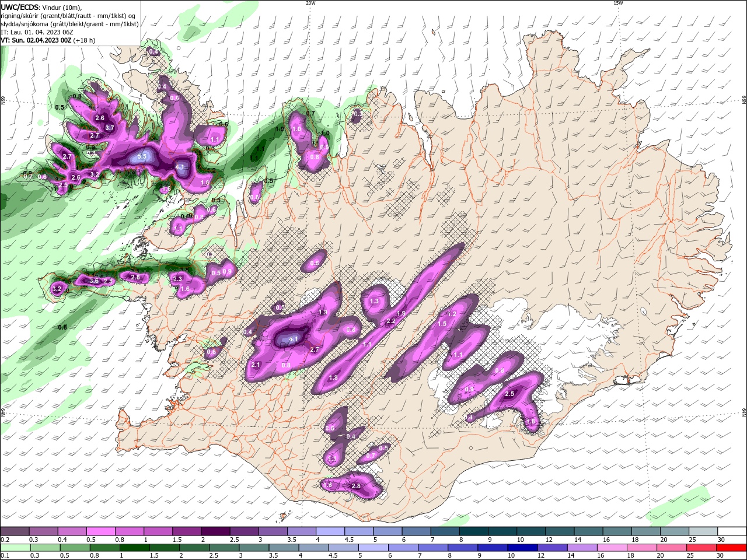Click the 'IT: Lau. 01. 04. 2023 06Z' line
747x560 pixels.
pyautogui.click(x=37, y=32)
